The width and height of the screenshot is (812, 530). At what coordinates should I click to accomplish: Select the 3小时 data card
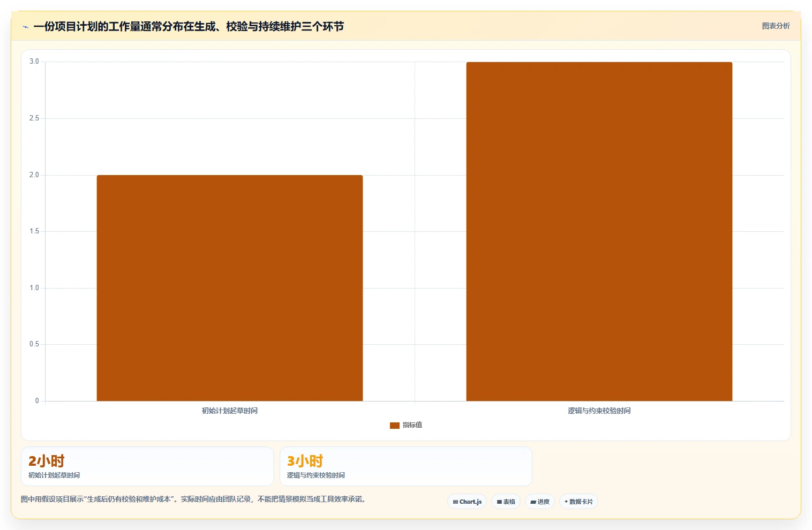pos(406,466)
